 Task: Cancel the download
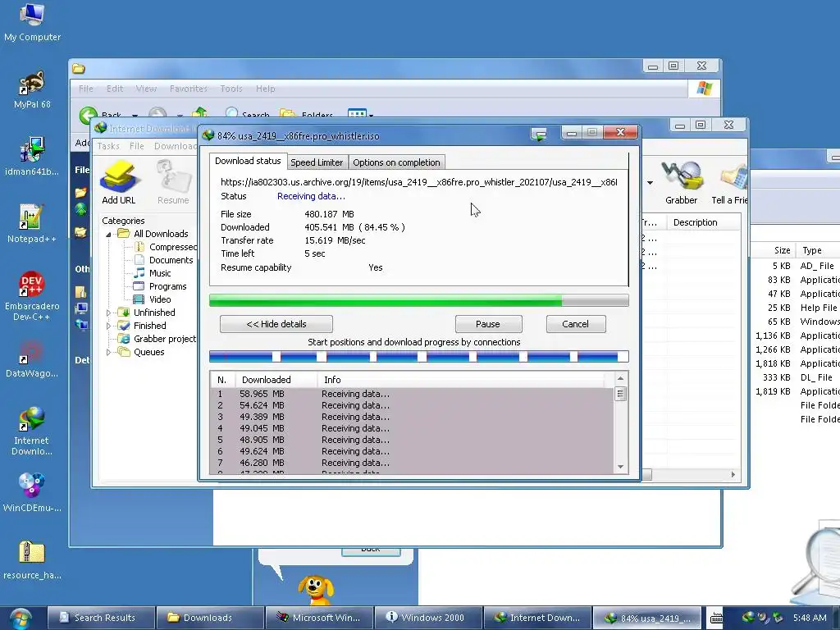point(575,324)
